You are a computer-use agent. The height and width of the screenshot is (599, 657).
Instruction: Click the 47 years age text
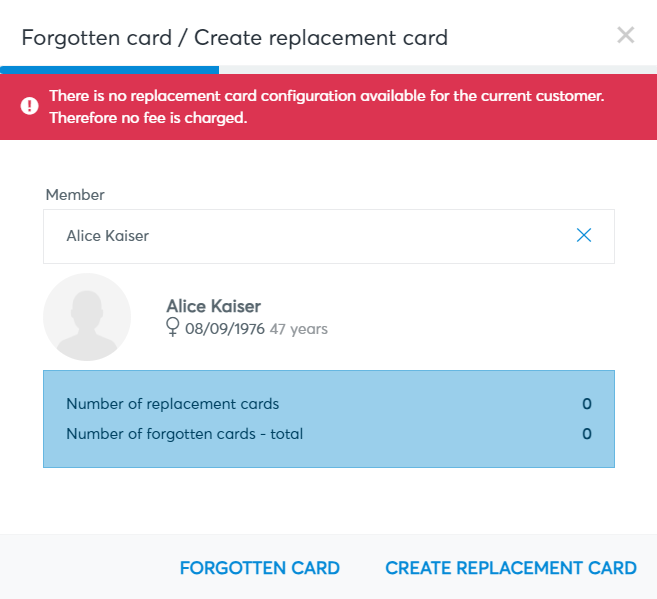(299, 329)
